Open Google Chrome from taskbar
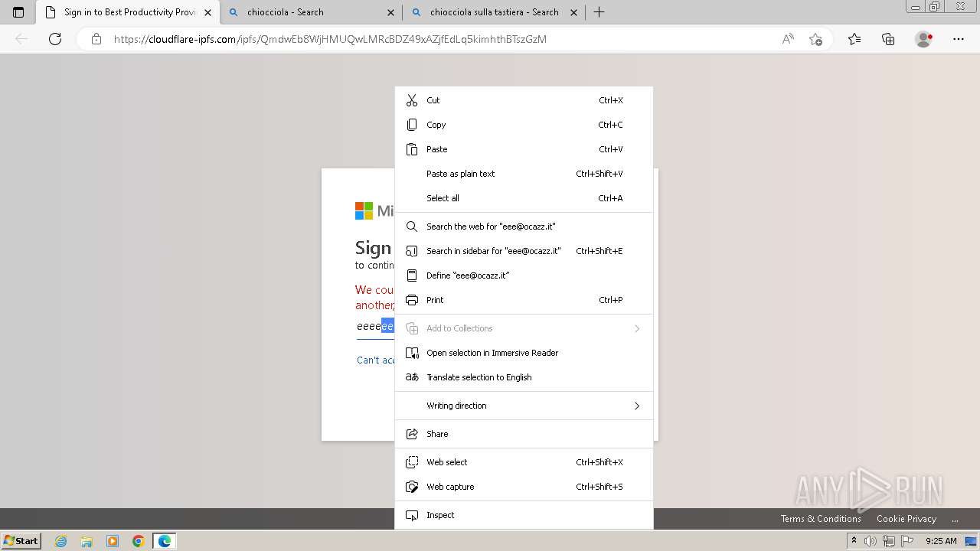The image size is (980, 551). pos(139,541)
